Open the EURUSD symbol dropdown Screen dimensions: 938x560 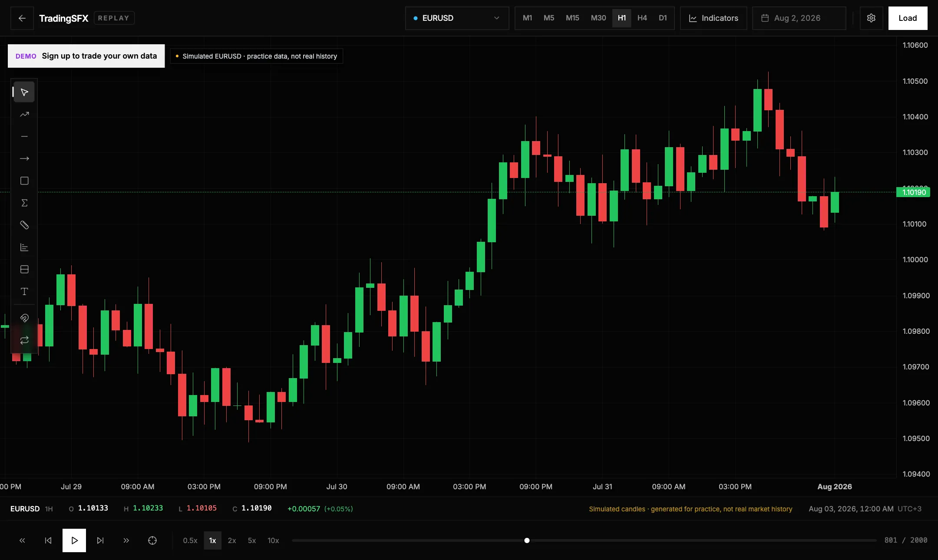(x=457, y=18)
